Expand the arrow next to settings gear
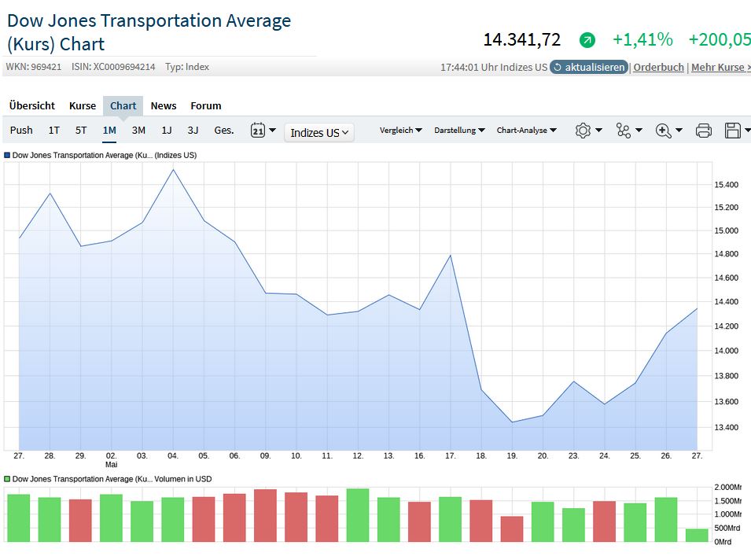Screen dimensions: 751x560 tap(598, 131)
